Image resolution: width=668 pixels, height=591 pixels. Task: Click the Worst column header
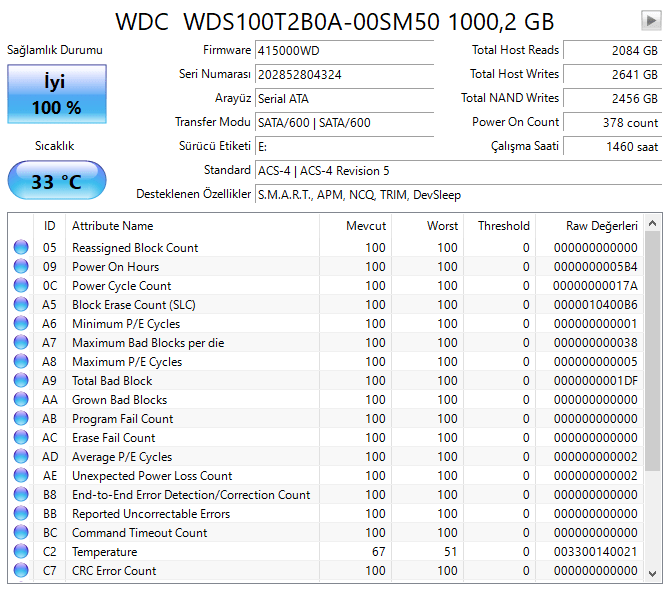point(427,225)
